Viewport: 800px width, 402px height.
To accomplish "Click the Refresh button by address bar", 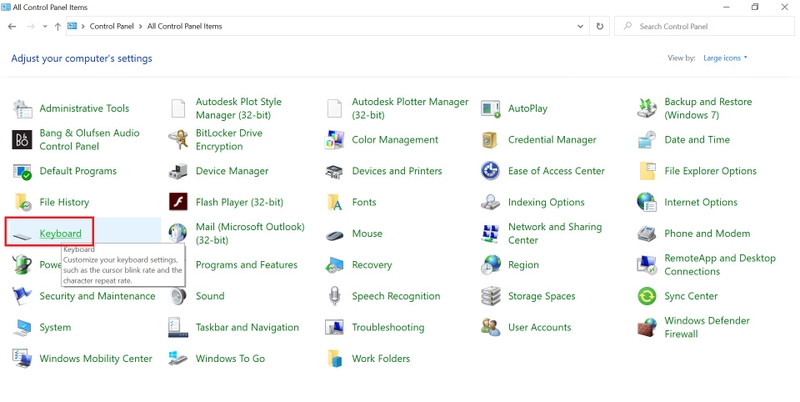I will pyautogui.click(x=599, y=27).
